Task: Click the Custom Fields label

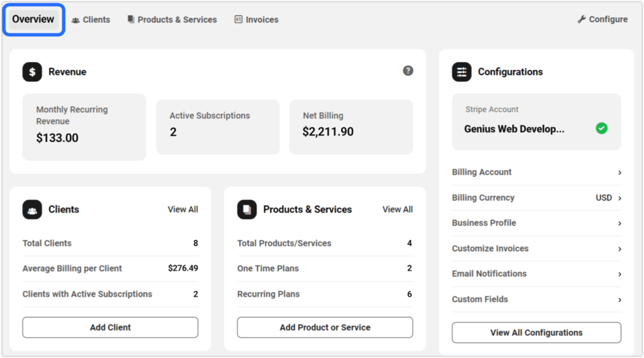Action: 480,299
